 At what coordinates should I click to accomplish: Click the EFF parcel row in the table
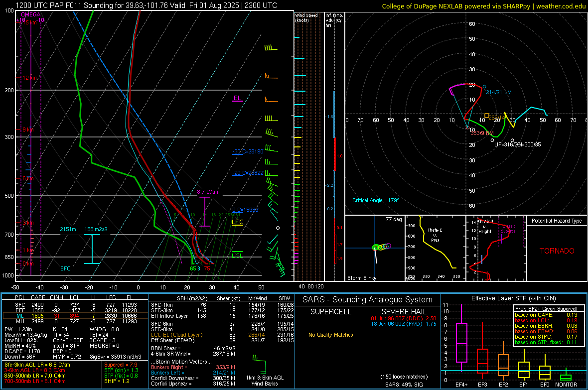75,310
